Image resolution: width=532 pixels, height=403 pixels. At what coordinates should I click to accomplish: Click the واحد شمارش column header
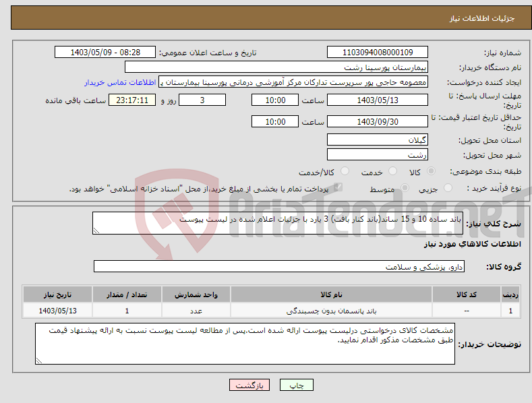tap(196, 294)
